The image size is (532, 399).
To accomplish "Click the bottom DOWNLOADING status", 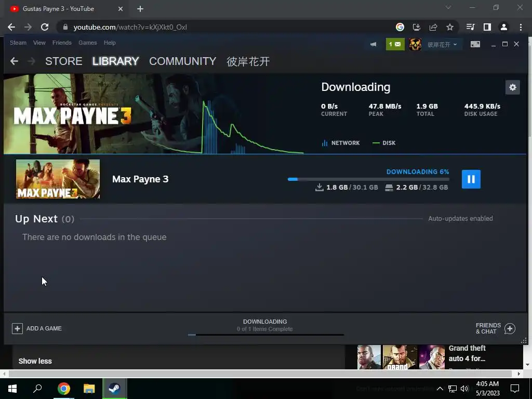I will coord(265,322).
